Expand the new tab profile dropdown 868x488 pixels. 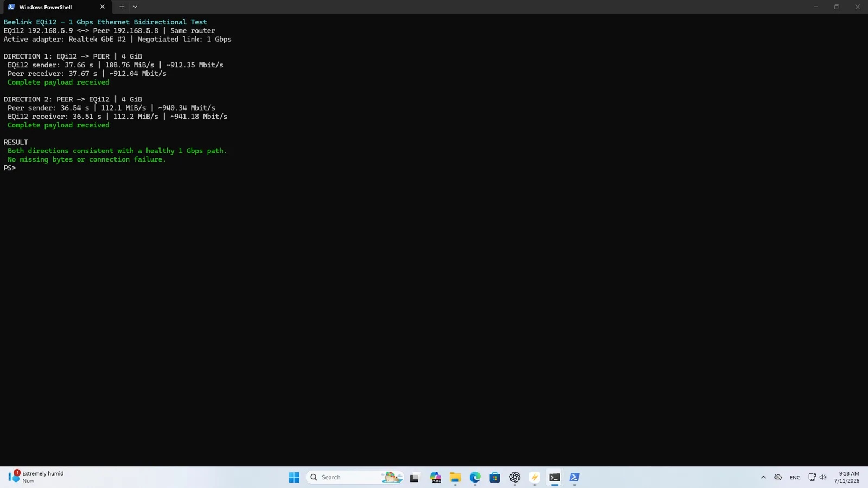(x=135, y=7)
